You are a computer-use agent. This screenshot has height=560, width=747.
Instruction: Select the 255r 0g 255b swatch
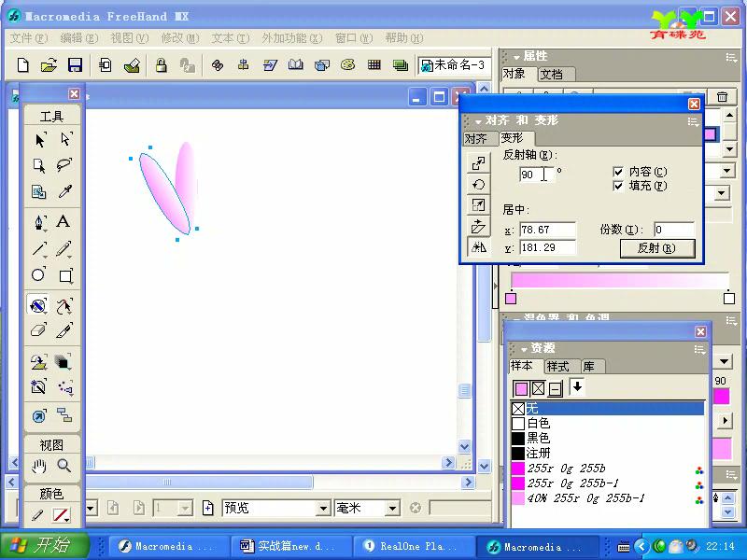click(608, 469)
